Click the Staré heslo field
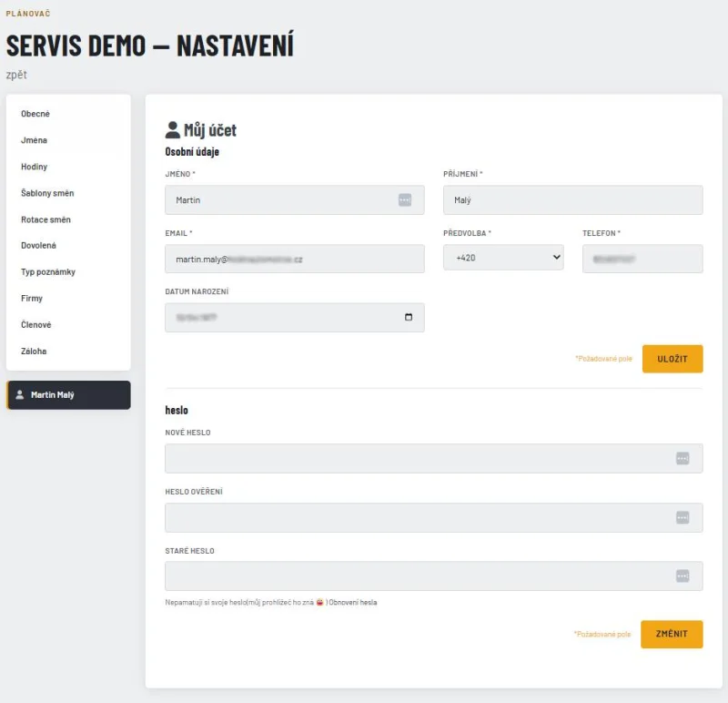 click(434, 576)
